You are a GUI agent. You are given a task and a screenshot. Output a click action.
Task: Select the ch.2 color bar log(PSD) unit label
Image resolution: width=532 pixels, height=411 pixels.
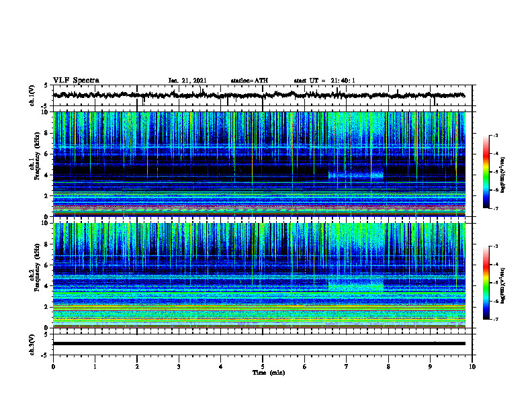pyautogui.click(x=503, y=285)
